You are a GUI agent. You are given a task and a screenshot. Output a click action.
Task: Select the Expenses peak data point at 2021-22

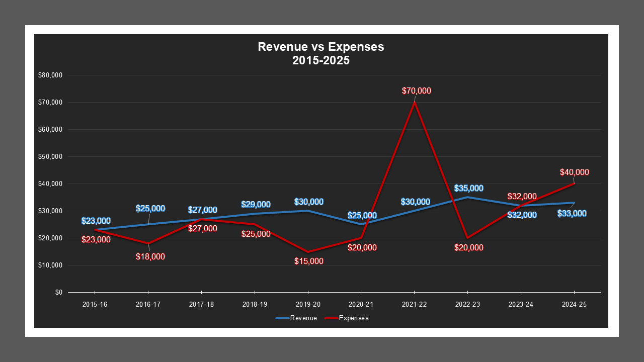414,102
